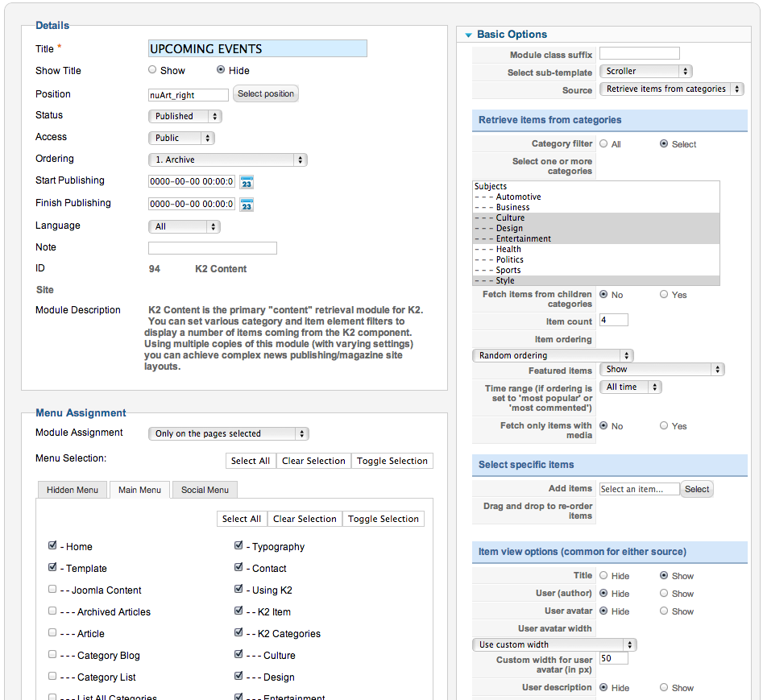Image resolution: width=763 pixels, height=700 pixels.
Task: Select Politics in the categories list
Action: [595, 259]
